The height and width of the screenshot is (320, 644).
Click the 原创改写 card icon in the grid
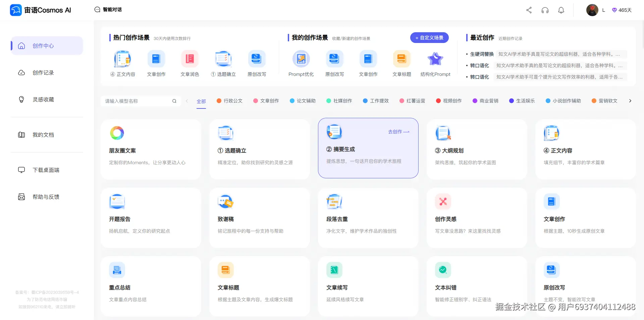coord(552,270)
